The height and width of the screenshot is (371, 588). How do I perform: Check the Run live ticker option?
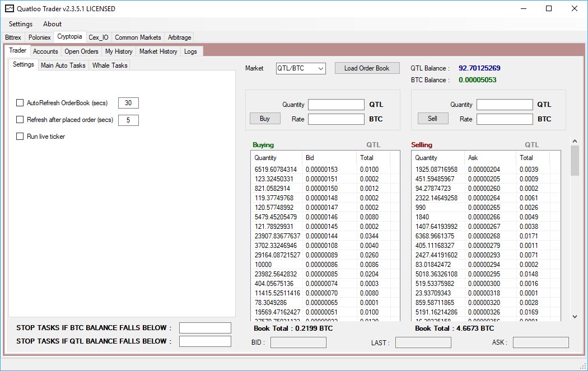20,137
